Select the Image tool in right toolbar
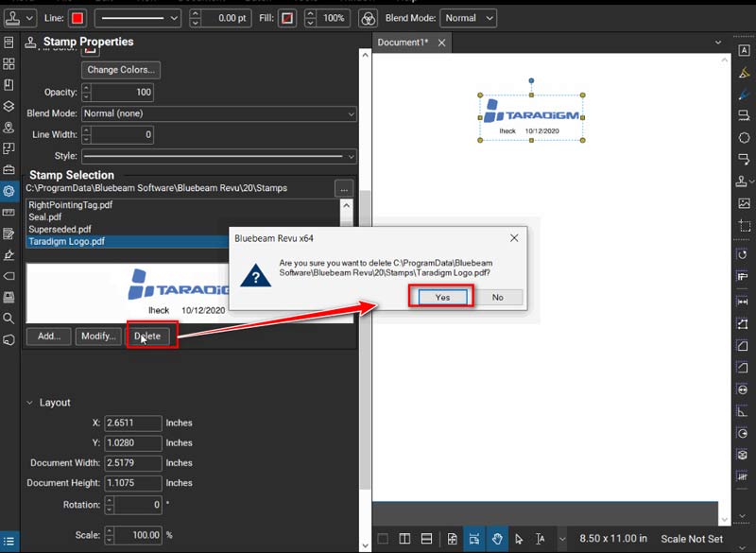The height and width of the screenshot is (553, 756). 744,203
